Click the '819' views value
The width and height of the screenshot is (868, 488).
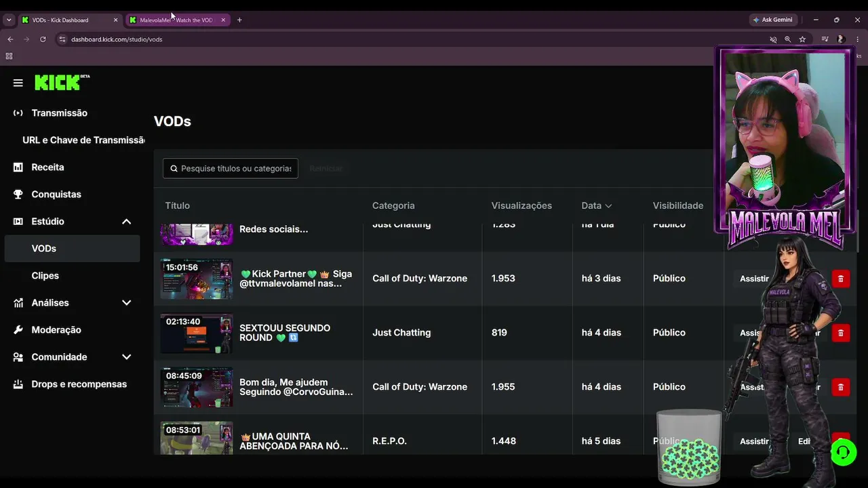tap(499, 333)
